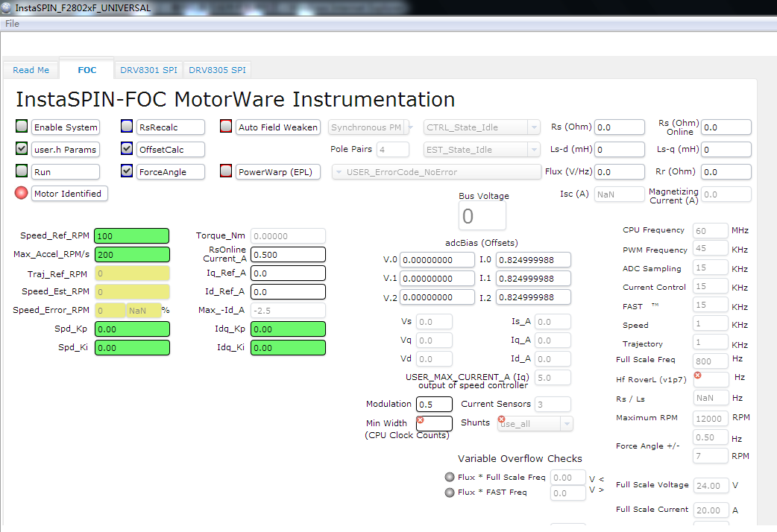Click the Traj_Ref_RPM yellow field

point(132,273)
